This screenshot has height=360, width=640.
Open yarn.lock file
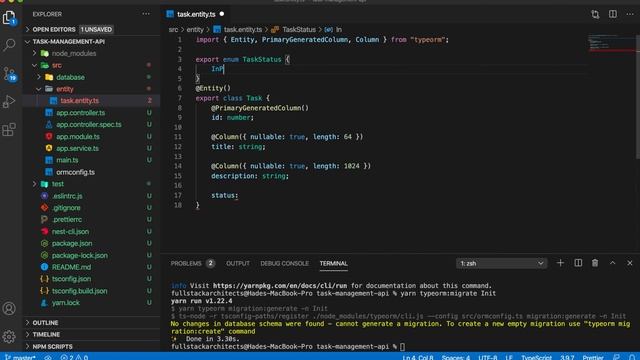65,302
